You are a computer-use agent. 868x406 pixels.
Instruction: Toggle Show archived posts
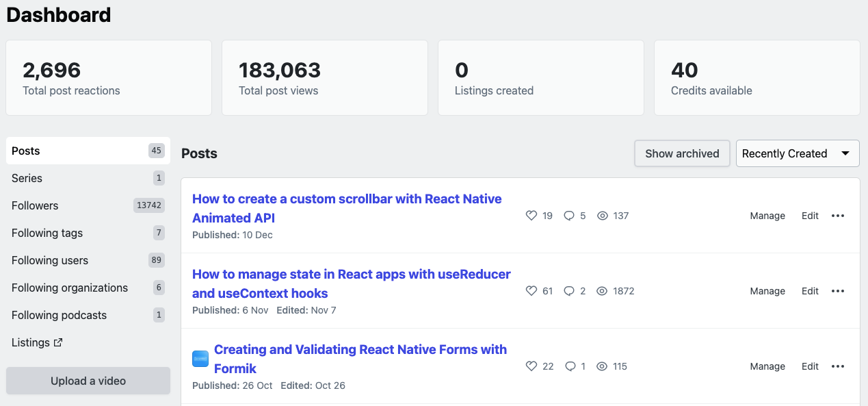coord(682,153)
